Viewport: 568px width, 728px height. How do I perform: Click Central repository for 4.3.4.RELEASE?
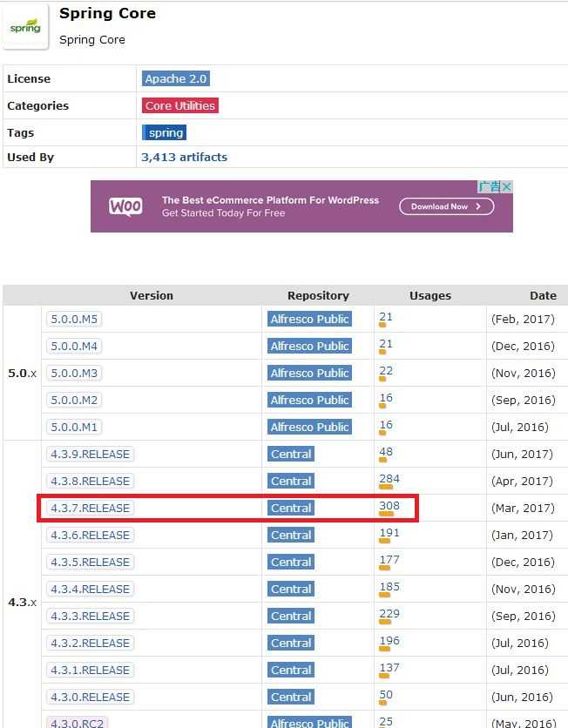point(291,589)
